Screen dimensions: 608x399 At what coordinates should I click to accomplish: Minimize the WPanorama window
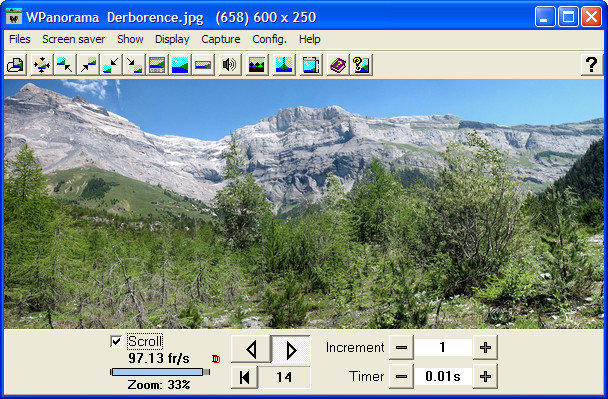[545, 17]
